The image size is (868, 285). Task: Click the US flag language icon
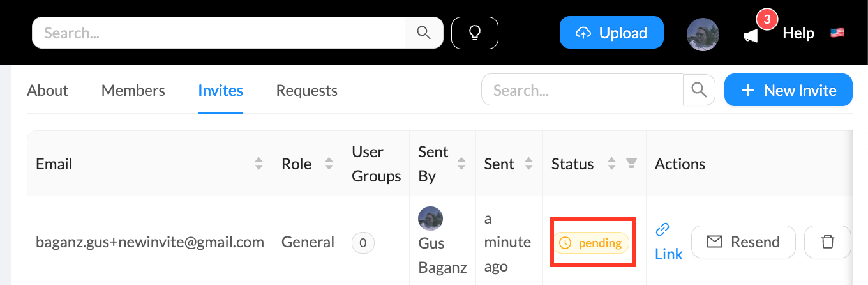tap(837, 33)
